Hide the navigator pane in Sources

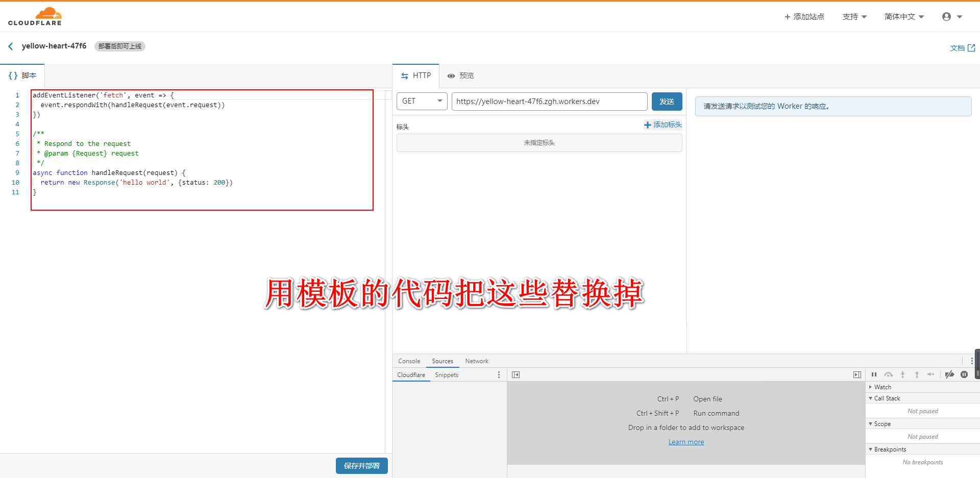click(516, 375)
